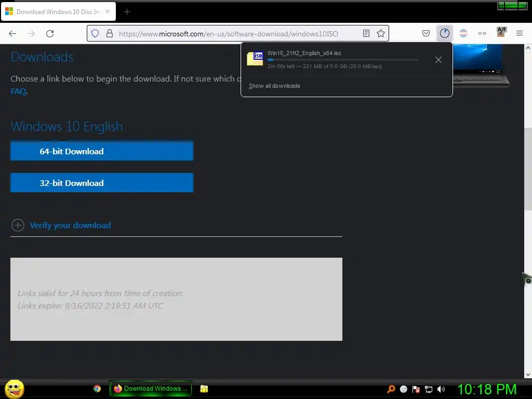Cancel the Win10 ISO download

[438, 60]
